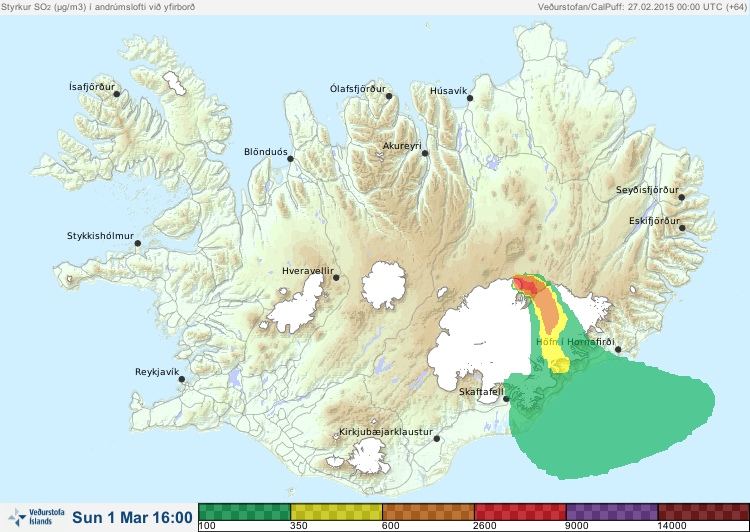Viewport: 750px width, 532px height.
Task: Click the yellow 350 legend swatch
Action: coord(336,512)
